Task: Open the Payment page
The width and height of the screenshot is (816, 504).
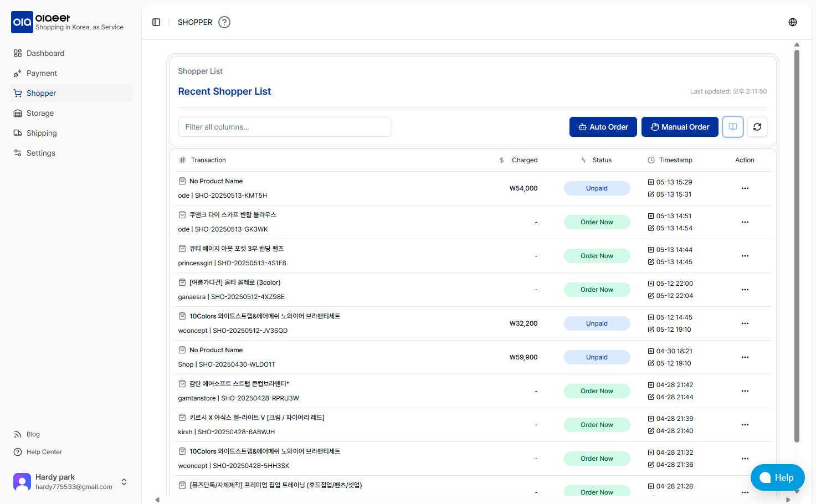Action: (x=71, y=73)
